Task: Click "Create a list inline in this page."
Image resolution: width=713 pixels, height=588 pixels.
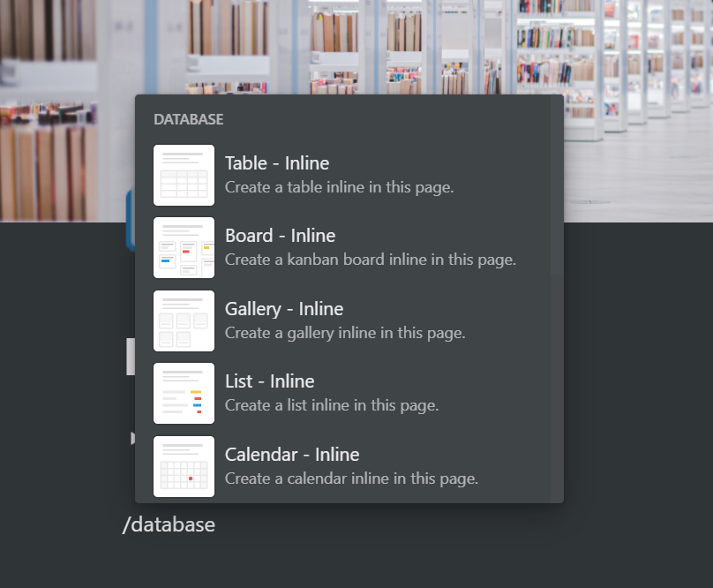Action: (x=332, y=405)
